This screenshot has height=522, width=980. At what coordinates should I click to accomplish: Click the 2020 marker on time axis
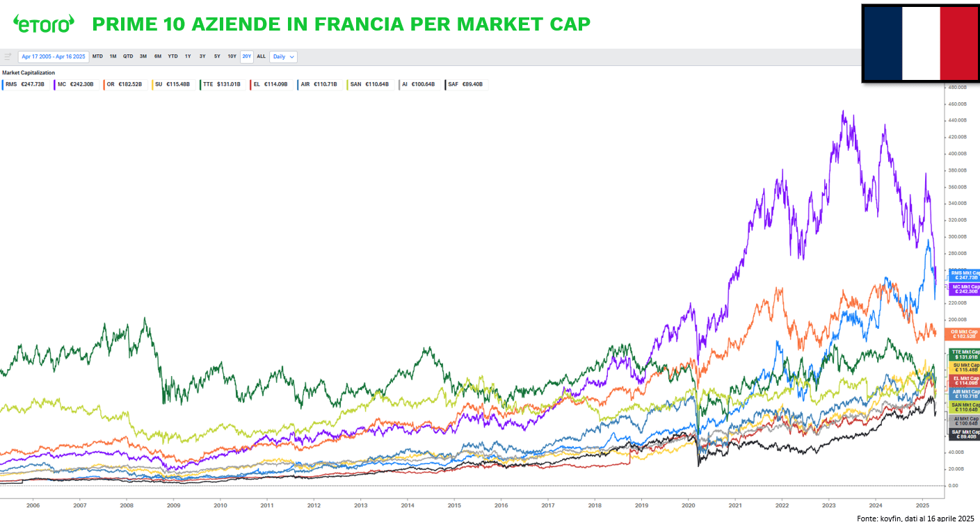[689, 506]
